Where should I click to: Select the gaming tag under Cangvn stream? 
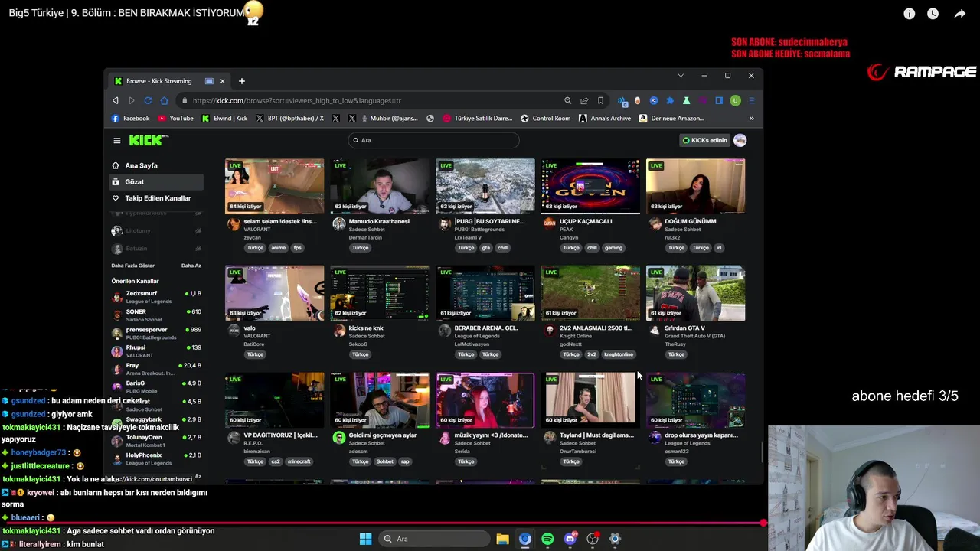[x=614, y=248]
